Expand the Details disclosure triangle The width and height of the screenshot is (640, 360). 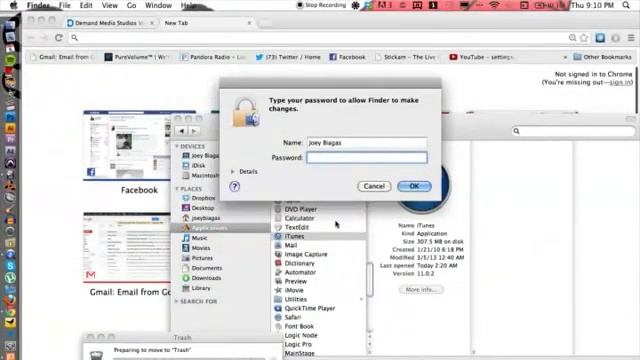233,171
